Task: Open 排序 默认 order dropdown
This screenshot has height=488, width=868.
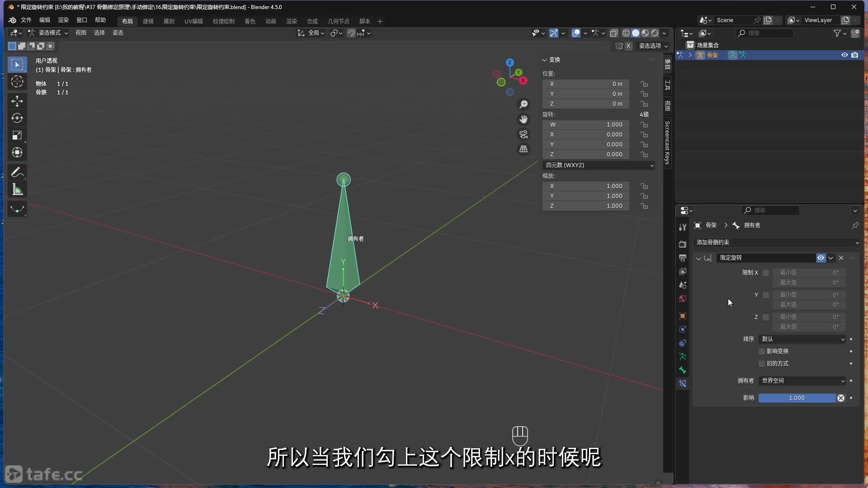Action: click(802, 339)
